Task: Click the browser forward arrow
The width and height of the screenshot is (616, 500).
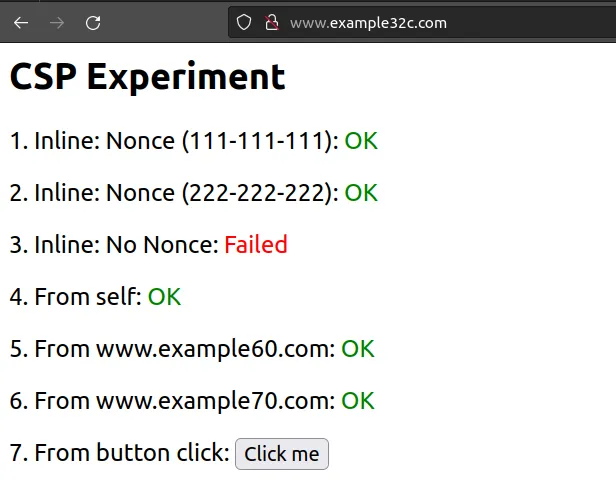Action: 57,22
